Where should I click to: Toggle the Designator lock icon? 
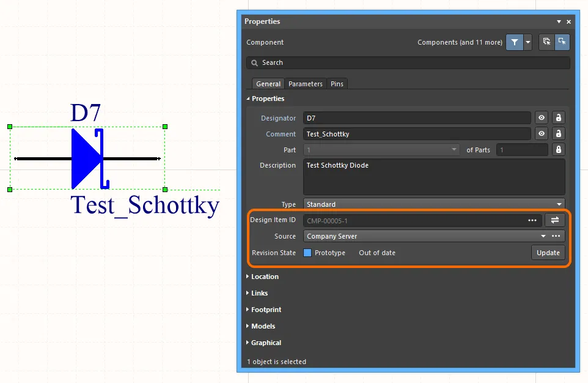(x=559, y=118)
